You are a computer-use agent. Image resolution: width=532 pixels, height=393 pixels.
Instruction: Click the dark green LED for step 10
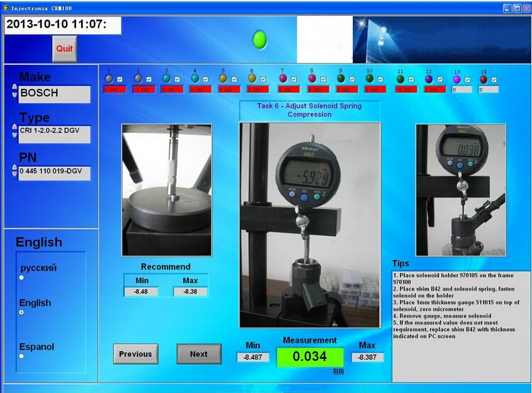click(370, 79)
